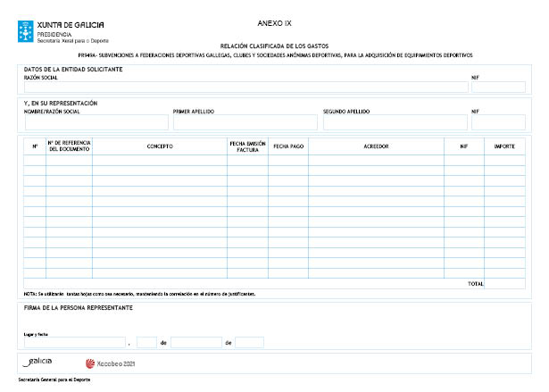
Task: Select first Fecha Emisión Factura cell
Action: [248, 160]
